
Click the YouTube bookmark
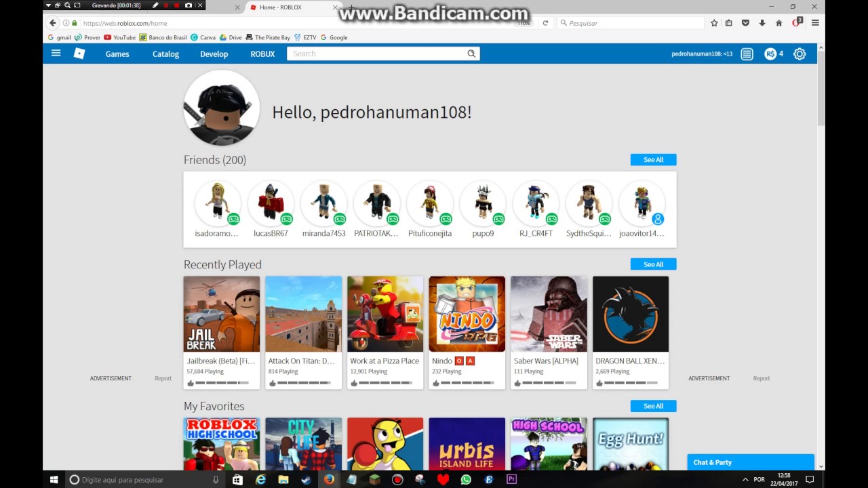(120, 37)
